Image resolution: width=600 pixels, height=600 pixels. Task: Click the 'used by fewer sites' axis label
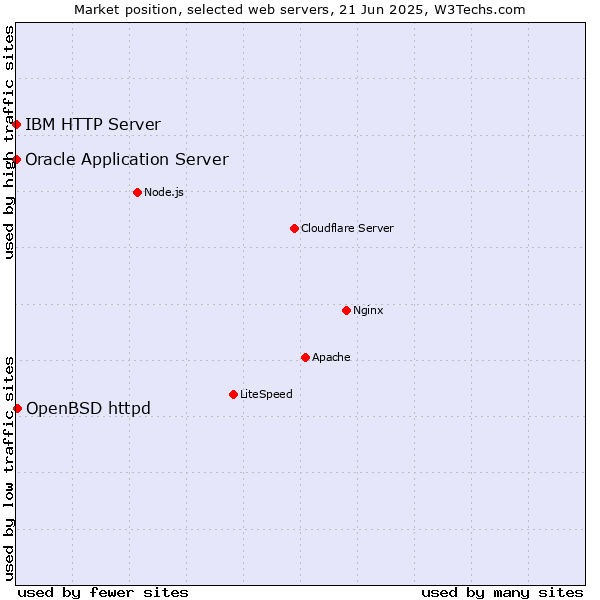coord(103,593)
